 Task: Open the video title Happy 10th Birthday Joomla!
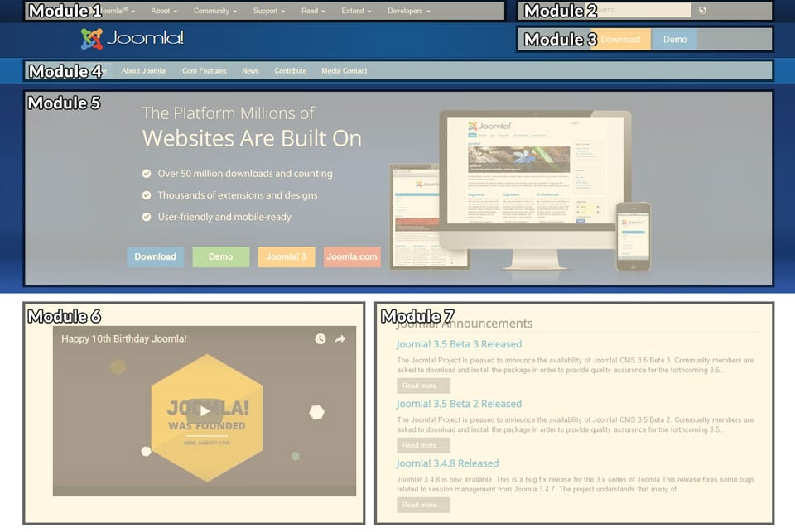tap(123, 338)
